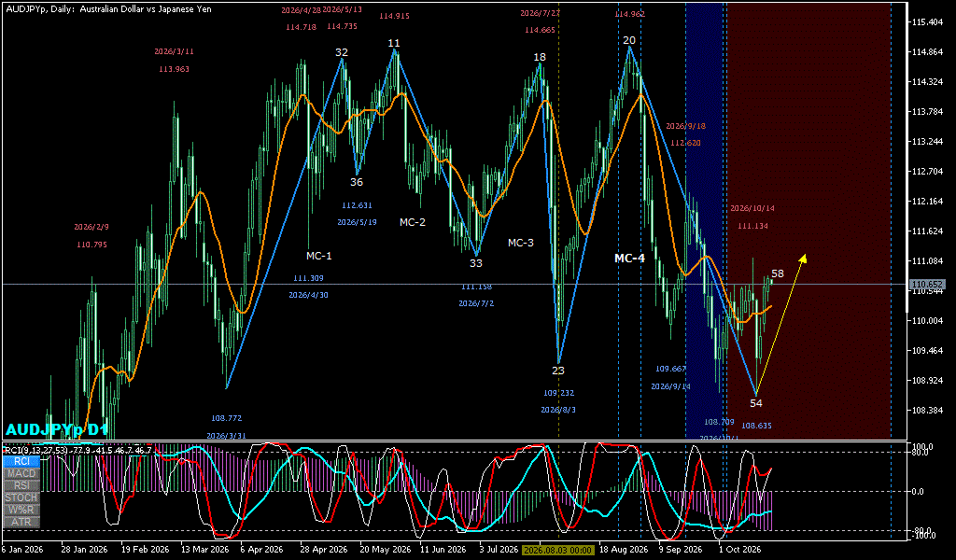Select the RCI indicator button
Image resolution: width=956 pixels, height=560 pixels.
[21, 461]
